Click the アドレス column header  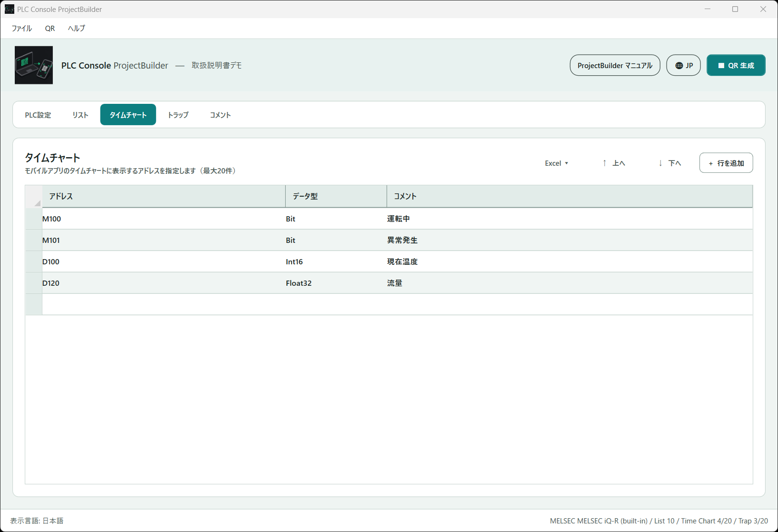[164, 196]
